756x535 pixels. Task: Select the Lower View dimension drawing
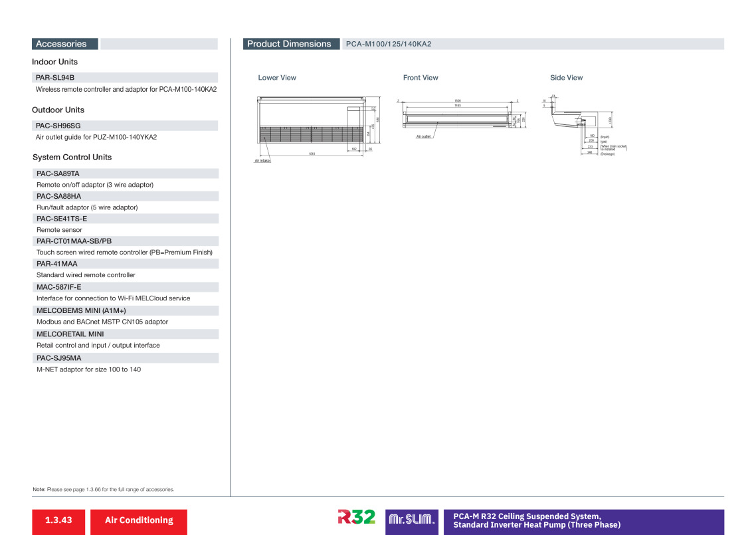318,129
